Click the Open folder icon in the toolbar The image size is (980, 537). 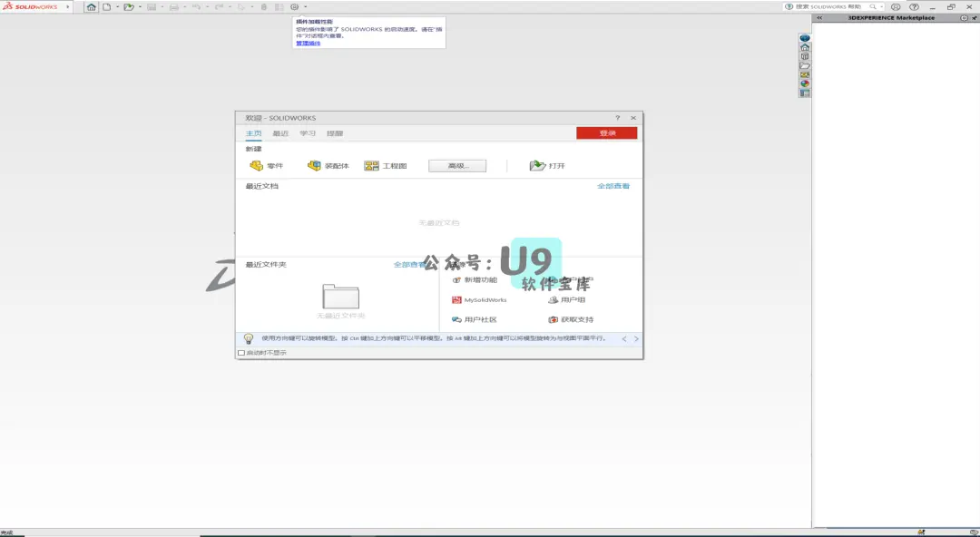coord(129,7)
